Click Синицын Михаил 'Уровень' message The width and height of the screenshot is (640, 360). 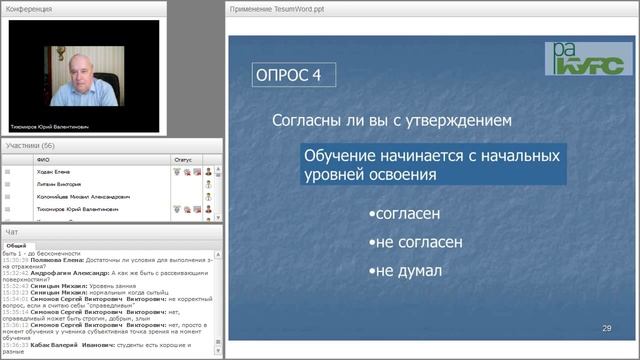point(69,286)
